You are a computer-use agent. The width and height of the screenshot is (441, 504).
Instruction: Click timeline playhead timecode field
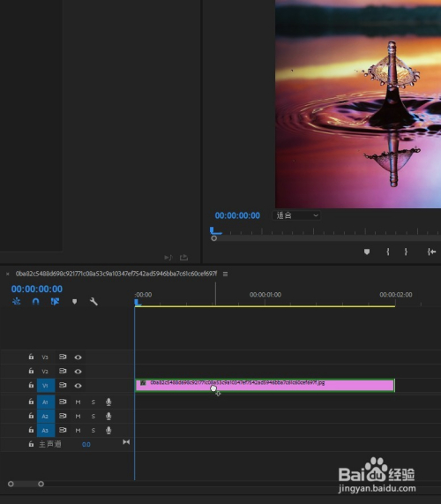point(37,289)
